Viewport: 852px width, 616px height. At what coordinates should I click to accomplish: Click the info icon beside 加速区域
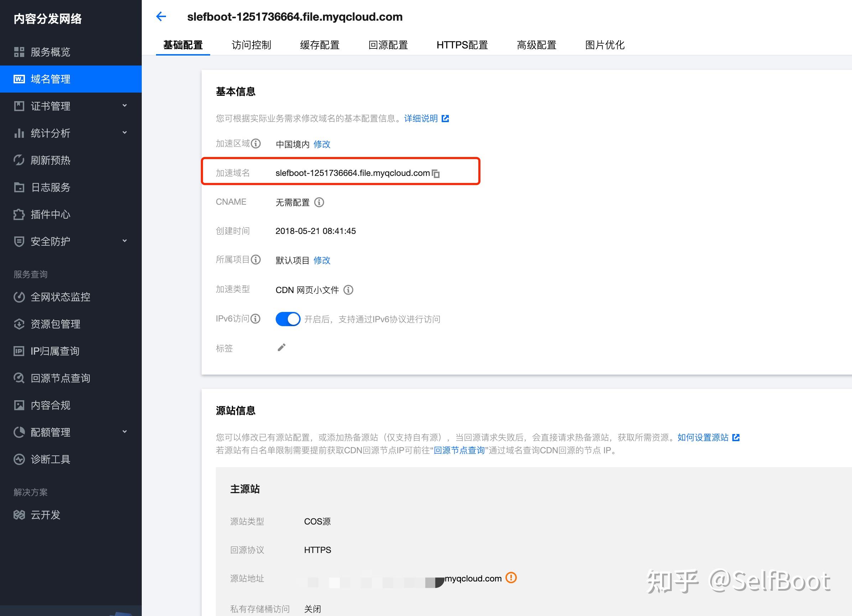click(x=256, y=143)
